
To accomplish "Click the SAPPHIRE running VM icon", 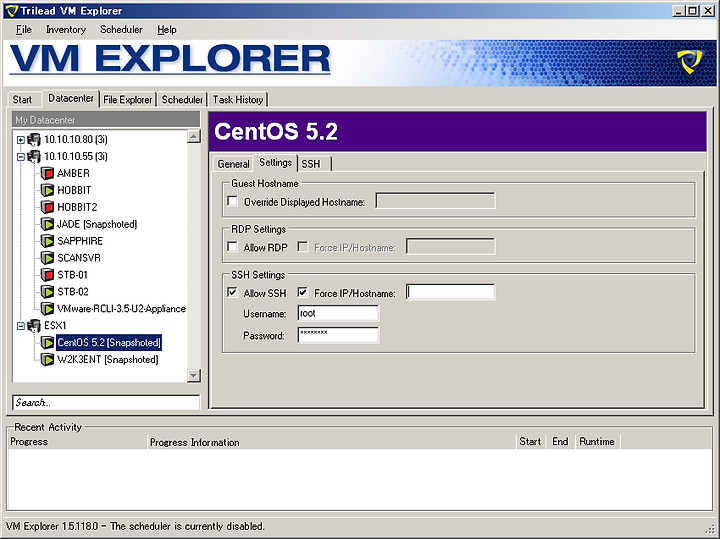I will click(x=47, y=241).
